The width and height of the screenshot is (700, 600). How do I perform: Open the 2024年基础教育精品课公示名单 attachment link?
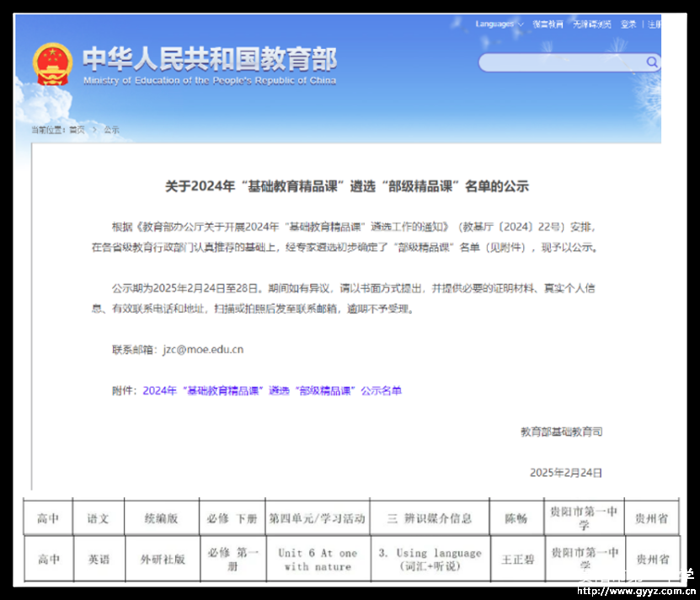pos(272,390)
